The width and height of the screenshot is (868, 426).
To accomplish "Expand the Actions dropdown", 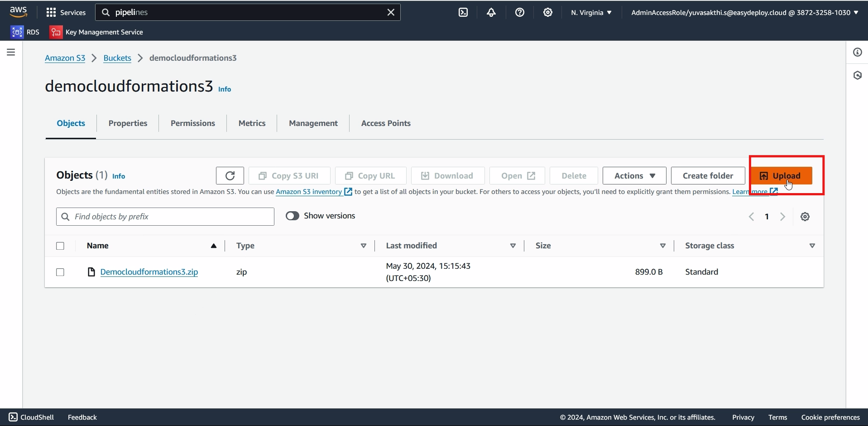I will point(634,176).
